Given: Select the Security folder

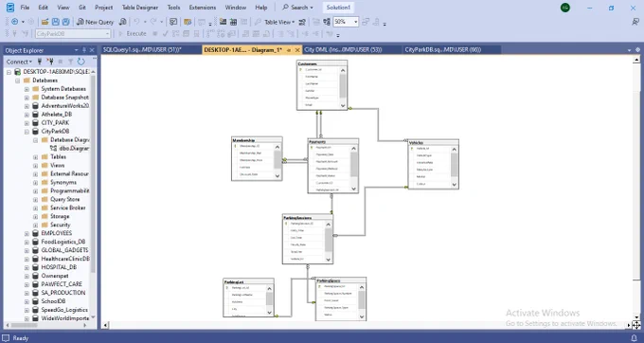Looking at the screenshot, I should pyautogui.click(x=60, y=225).
